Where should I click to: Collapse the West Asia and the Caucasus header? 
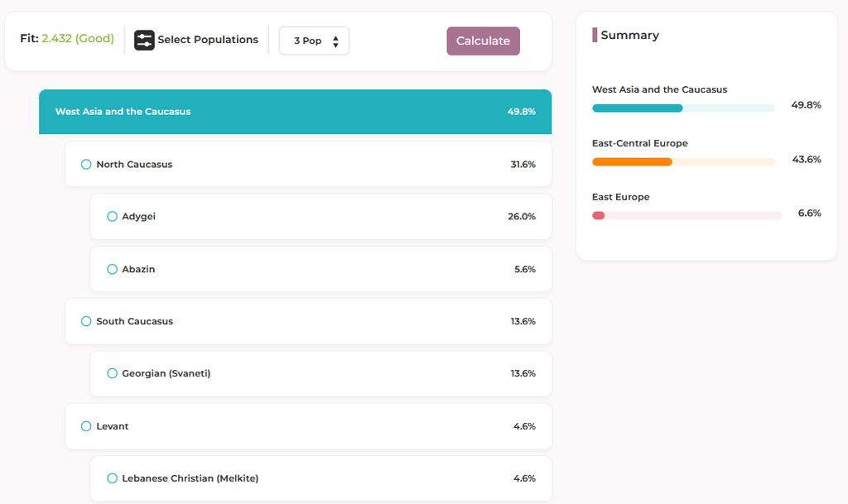pyautogui.click(x=296, y=111)
